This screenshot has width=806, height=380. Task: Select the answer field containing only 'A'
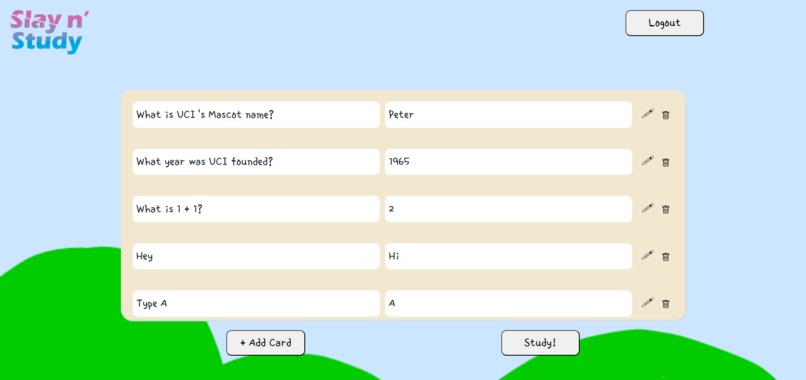(508, 303)
